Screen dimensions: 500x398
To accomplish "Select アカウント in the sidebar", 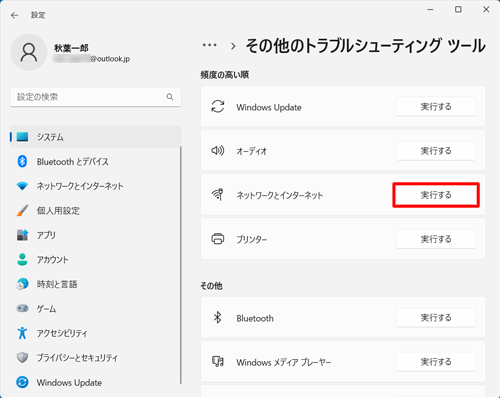I will pos(96,259).
